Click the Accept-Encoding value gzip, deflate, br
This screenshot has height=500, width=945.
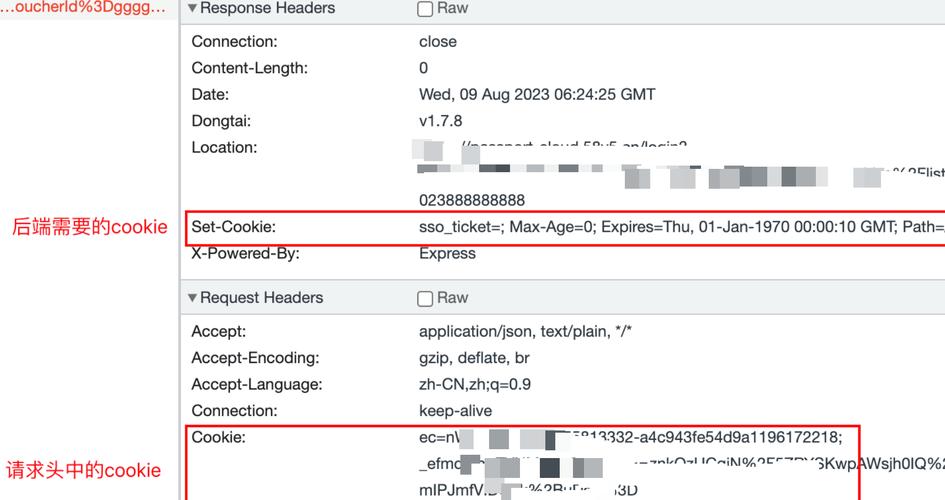[474, 358]
